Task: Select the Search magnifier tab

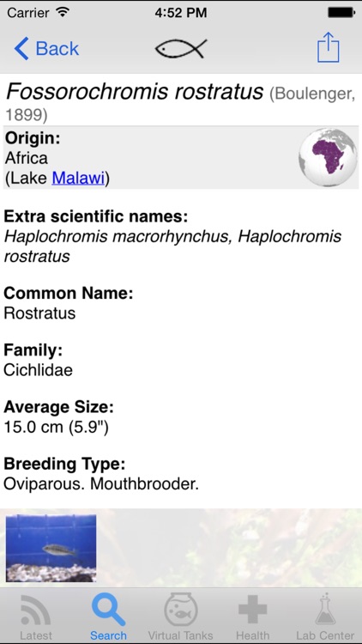Action: click(x=108, y=617)
